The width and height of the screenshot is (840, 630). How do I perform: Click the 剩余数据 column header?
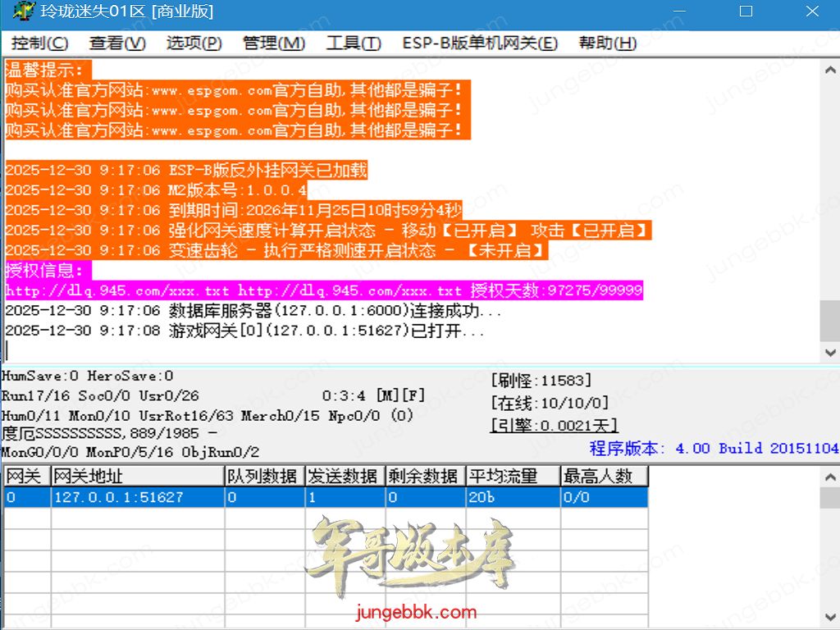click(424, 476)
